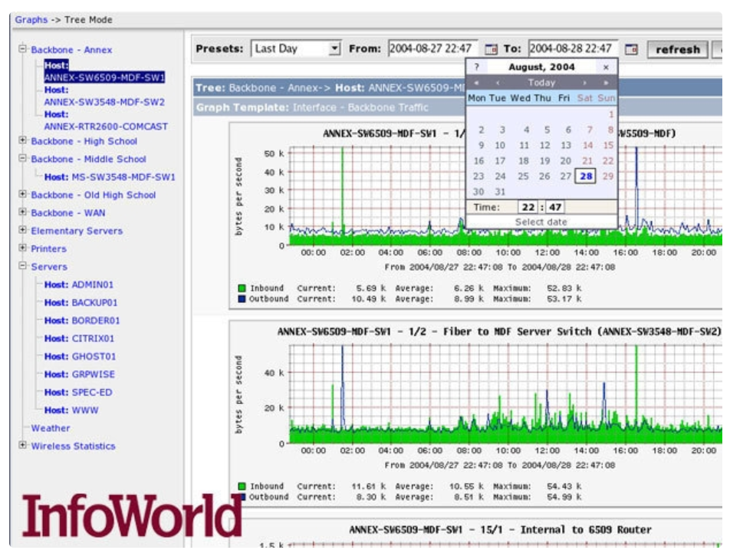Select host GHOST01
The image size is (730, 560).
click(x=80, y=357)
